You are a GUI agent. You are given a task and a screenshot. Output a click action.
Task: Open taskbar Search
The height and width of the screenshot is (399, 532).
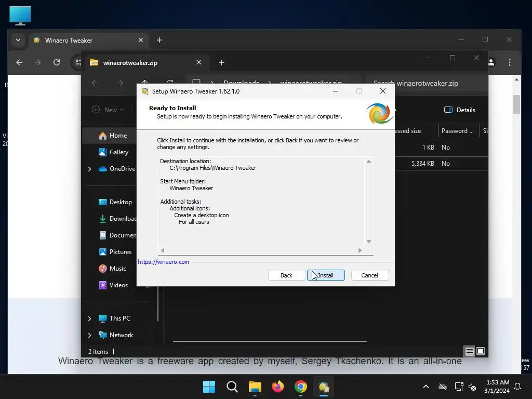(x=232, y=387)
